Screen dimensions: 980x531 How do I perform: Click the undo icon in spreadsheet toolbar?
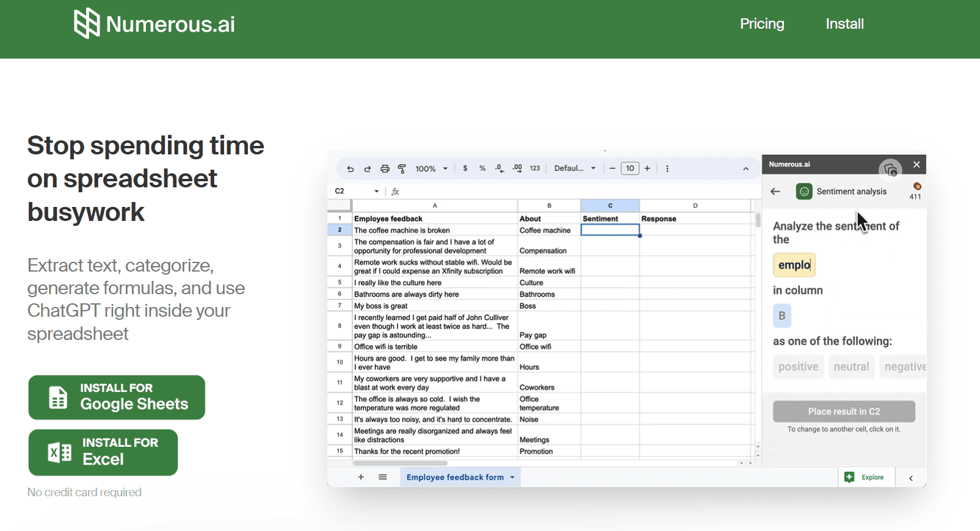point(350,169)
